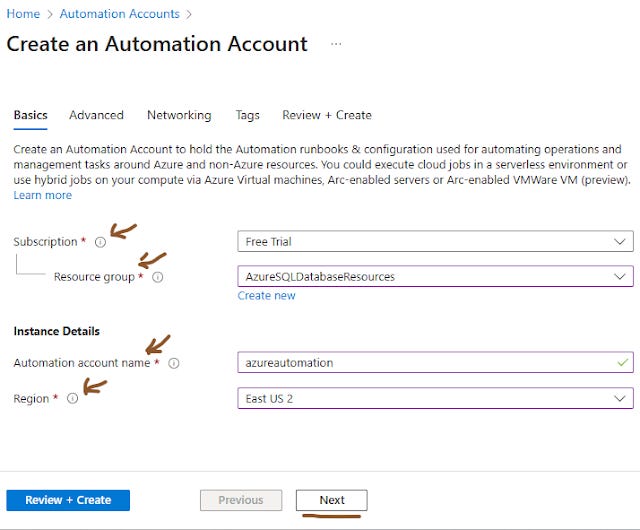
Task: Click the blue Review + Create button
Action: tap(68, 500)
